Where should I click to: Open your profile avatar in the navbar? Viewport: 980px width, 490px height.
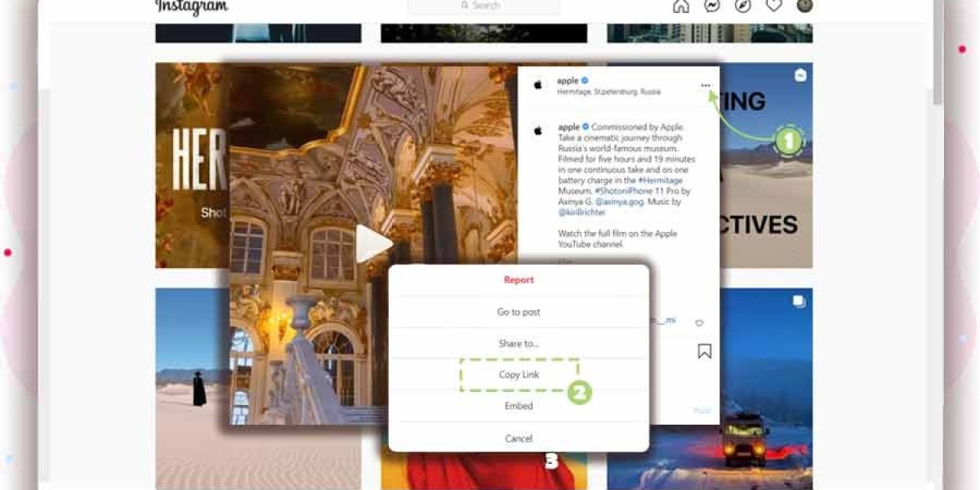point(804,6)
